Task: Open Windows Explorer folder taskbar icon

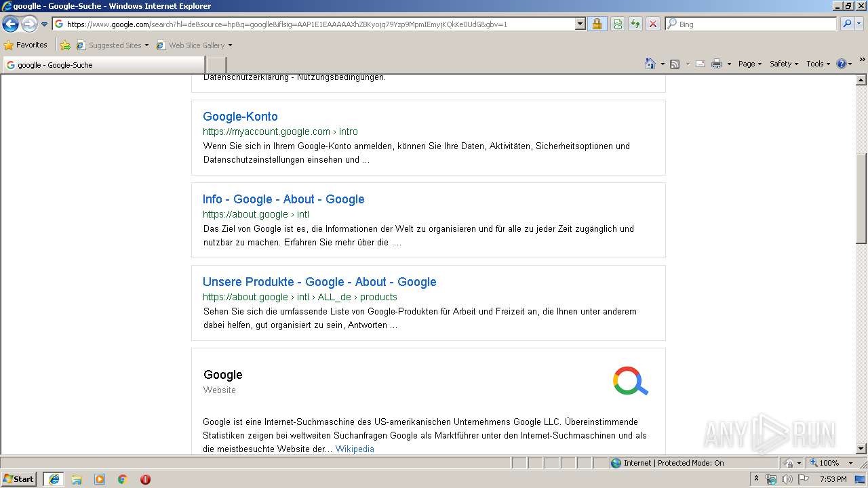Action: (77, 479)
